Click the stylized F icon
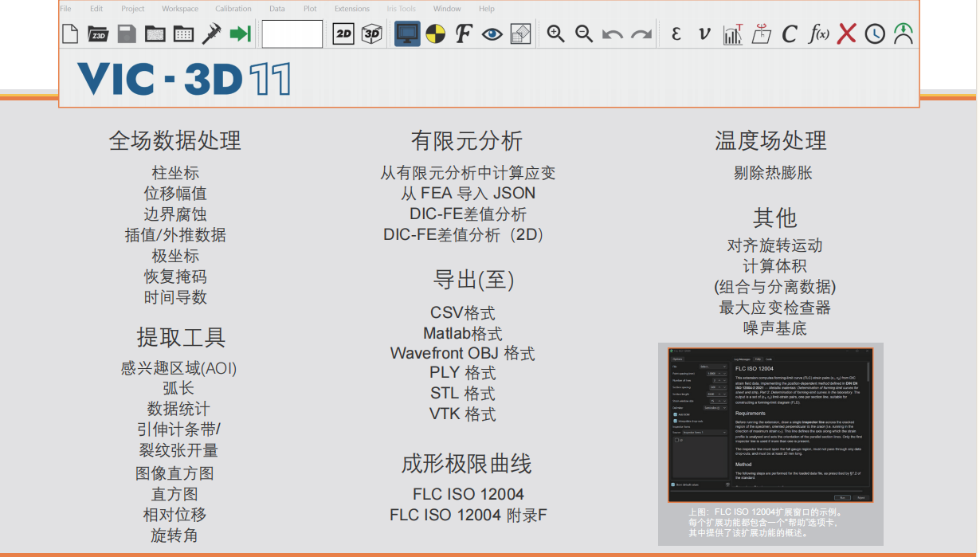Screen dimensions: 980x557 [464, 34]
